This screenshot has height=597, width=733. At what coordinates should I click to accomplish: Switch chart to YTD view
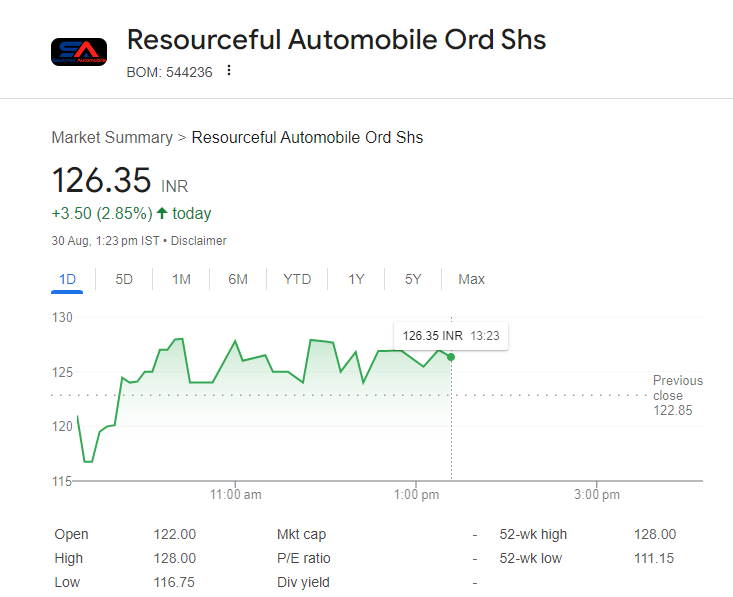pyautogui.click(x=297, y=279)
